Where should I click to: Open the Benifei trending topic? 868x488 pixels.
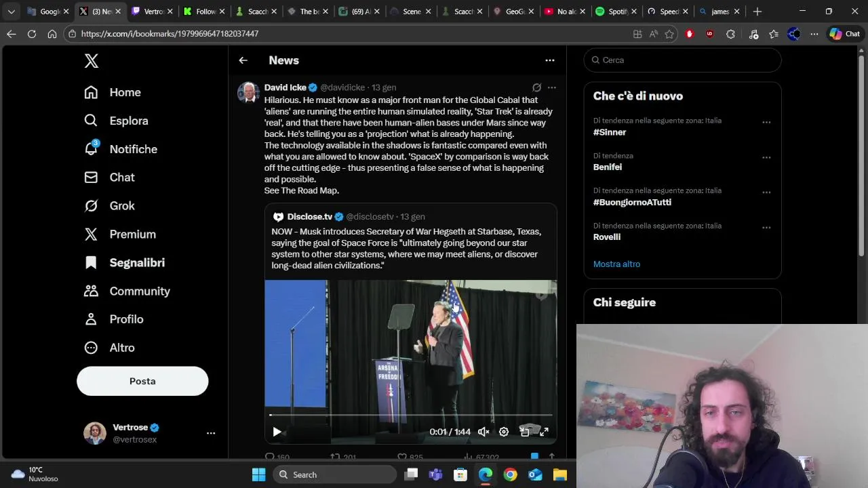pyautogui.click(x=608, y=167)
